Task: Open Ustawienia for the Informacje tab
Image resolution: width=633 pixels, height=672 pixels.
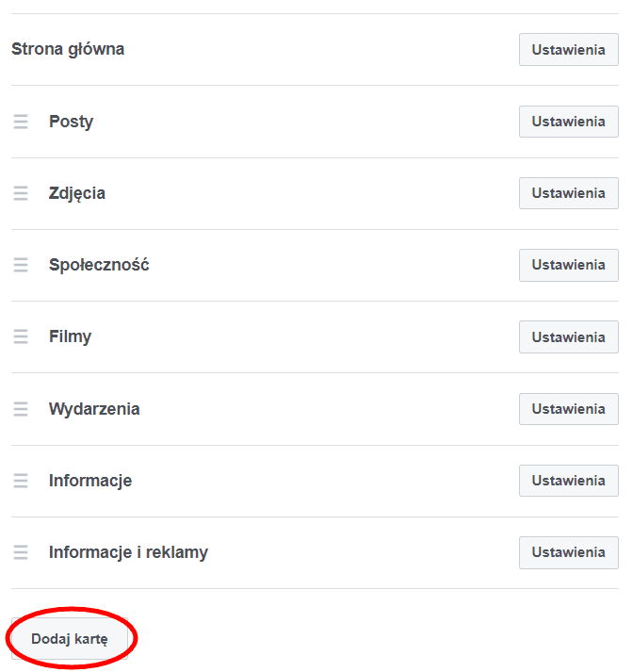Action: pos(568,481)
